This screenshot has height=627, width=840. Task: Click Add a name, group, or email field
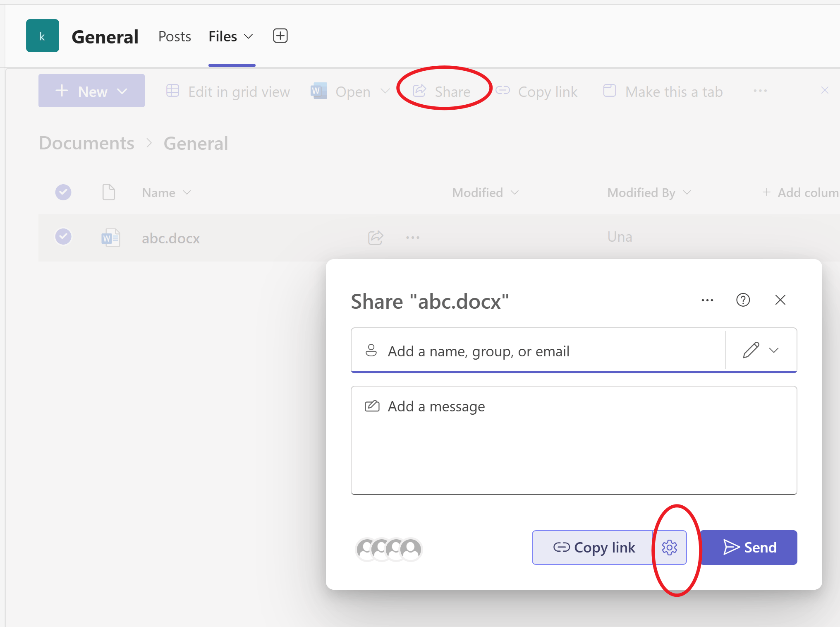coord(538,351)
